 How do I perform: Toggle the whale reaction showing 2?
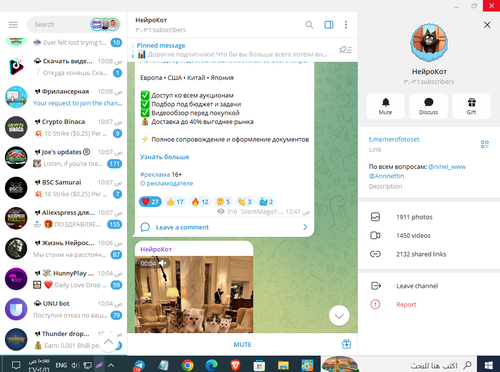pos(266,202)
